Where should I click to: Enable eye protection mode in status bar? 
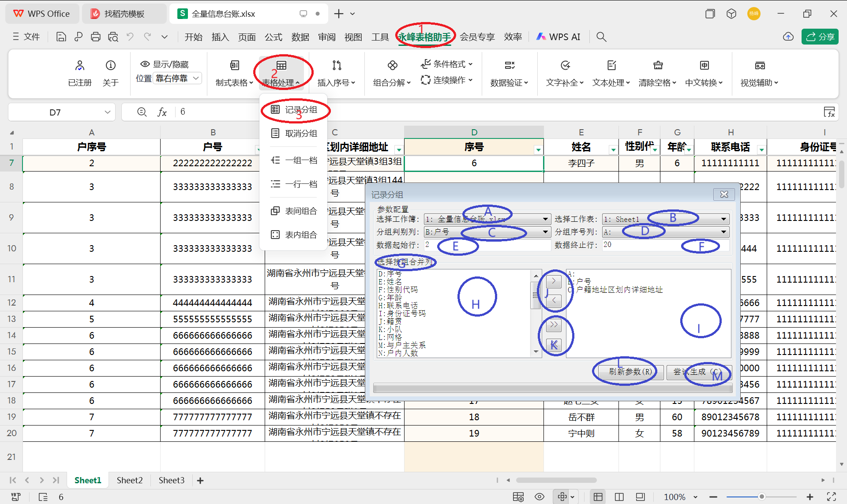pyautogui.click(x=540, y=497)
